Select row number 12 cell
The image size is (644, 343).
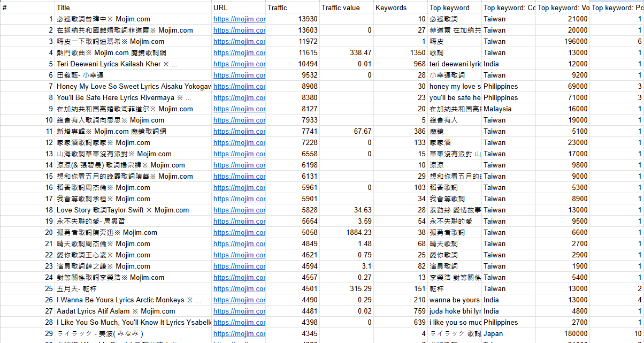pyautogui.click(x=28, y=142)
